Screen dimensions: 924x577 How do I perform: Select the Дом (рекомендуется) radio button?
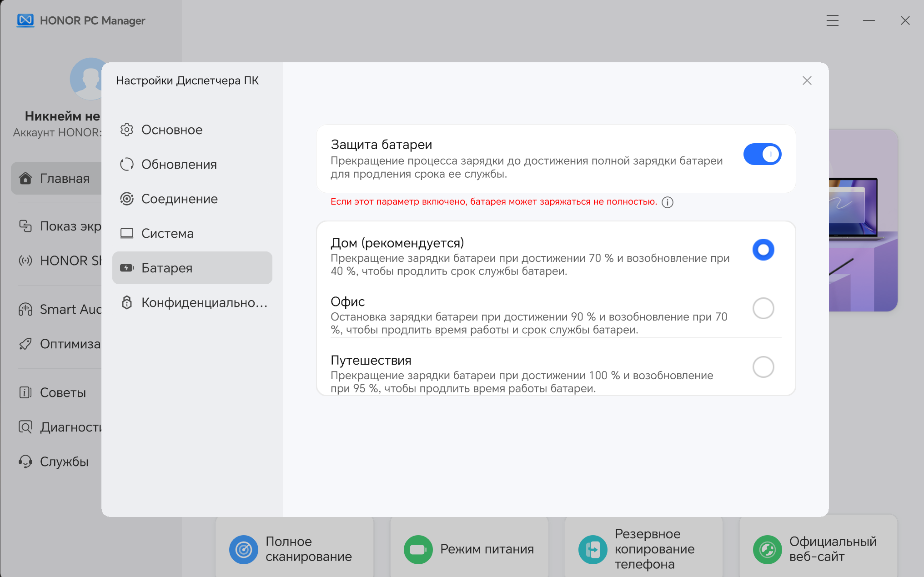pos(763,250)
